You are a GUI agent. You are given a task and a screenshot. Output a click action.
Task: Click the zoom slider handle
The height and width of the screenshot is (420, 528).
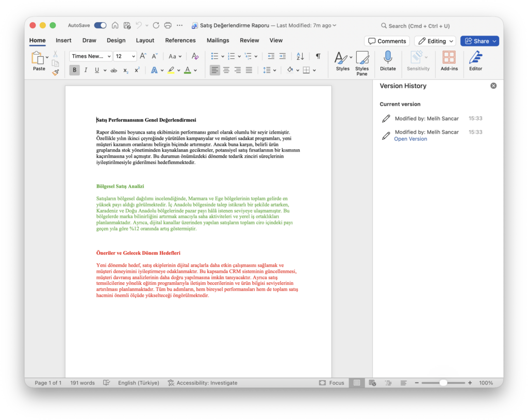(x=443, y=382)
